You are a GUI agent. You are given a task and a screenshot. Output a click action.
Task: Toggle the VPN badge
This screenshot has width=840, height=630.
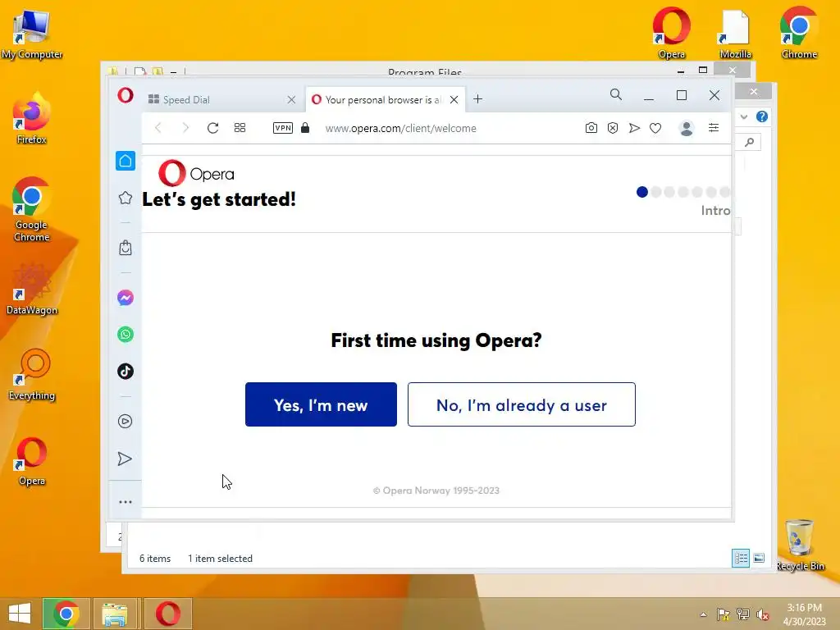pos(283,128)
